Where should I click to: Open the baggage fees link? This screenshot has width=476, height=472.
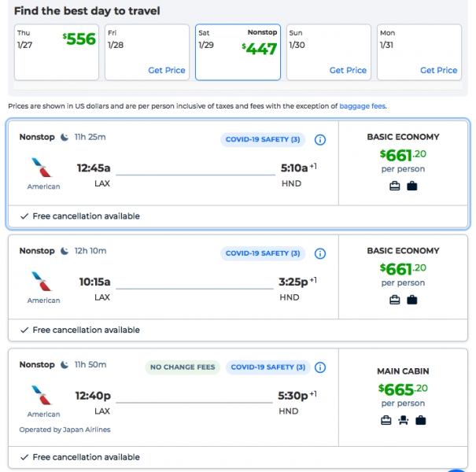click(x=362, y=106)
